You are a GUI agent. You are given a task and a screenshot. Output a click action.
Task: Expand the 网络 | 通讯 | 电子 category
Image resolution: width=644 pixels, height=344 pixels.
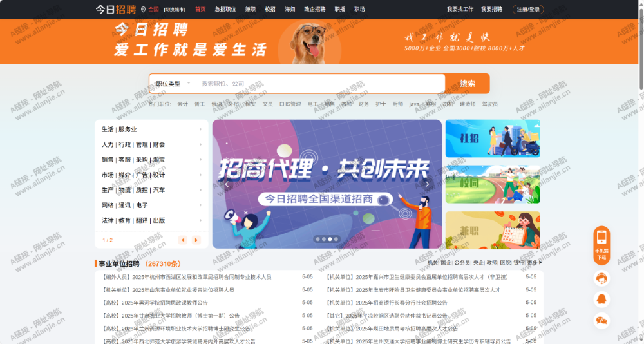coord(151,205)
